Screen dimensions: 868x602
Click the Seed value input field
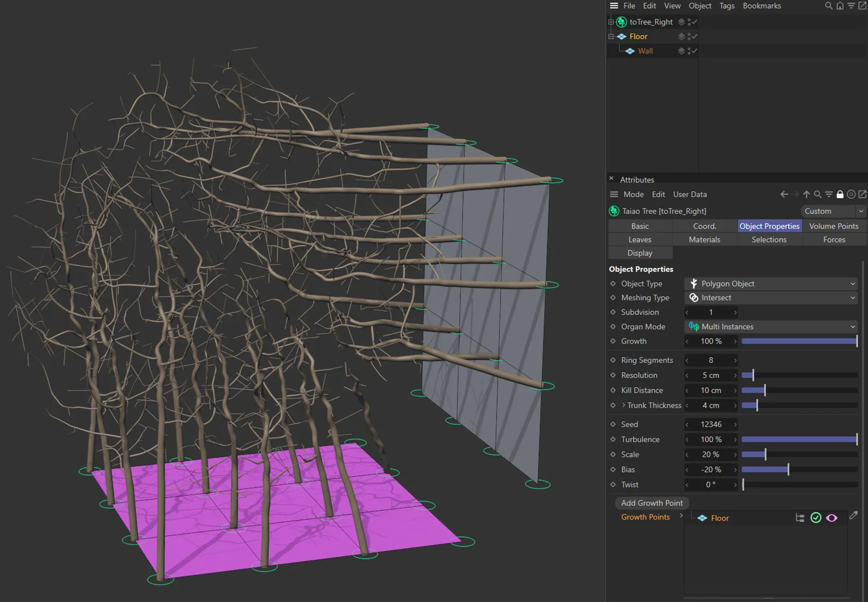(710, 424)
